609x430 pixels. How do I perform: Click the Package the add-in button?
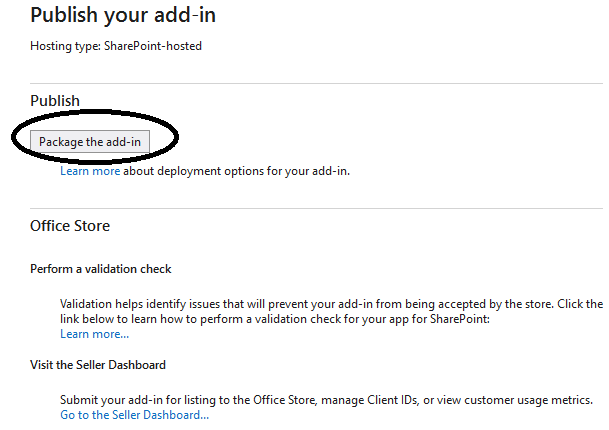(x=90, y=141)
